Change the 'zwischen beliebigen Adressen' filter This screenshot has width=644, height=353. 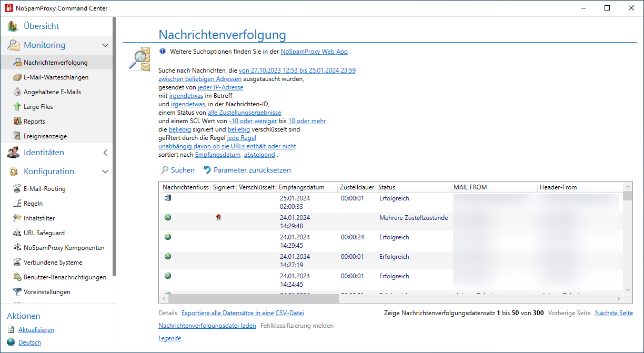200,79
